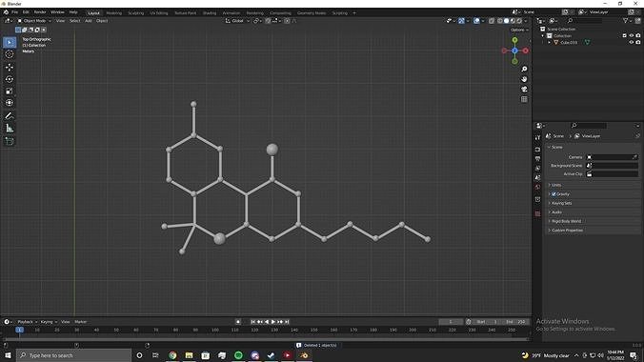This screenshot has width=644, height=362.
Task: Select the Select Box tool
Action: coord(10,42)
